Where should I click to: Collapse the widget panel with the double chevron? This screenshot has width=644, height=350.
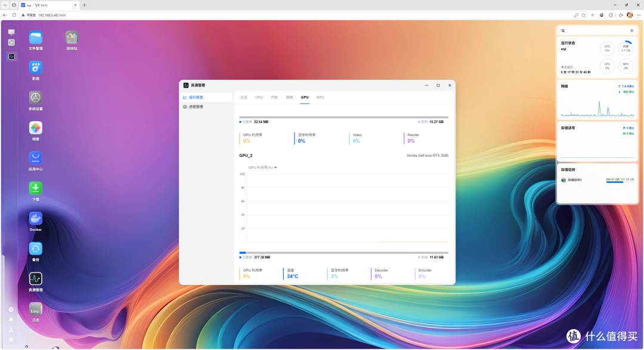[631, 31]
